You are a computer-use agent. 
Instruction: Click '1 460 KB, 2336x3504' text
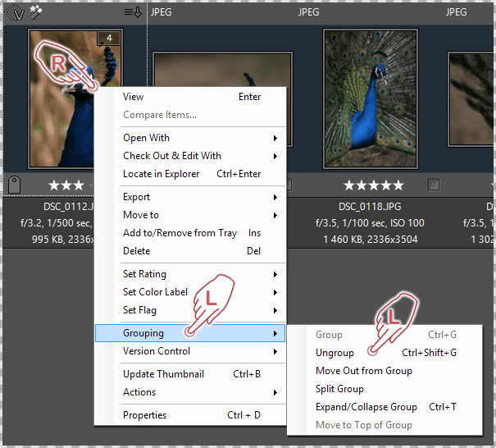point(370,240)
